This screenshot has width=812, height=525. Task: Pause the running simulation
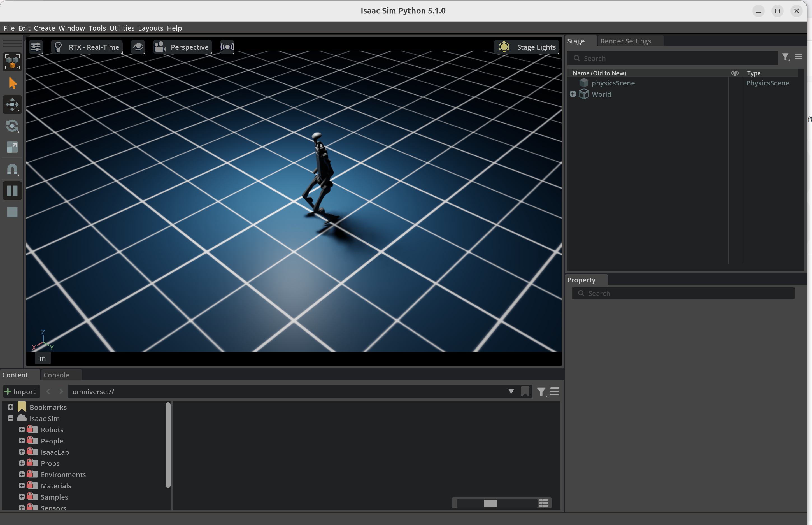[12, 191]
